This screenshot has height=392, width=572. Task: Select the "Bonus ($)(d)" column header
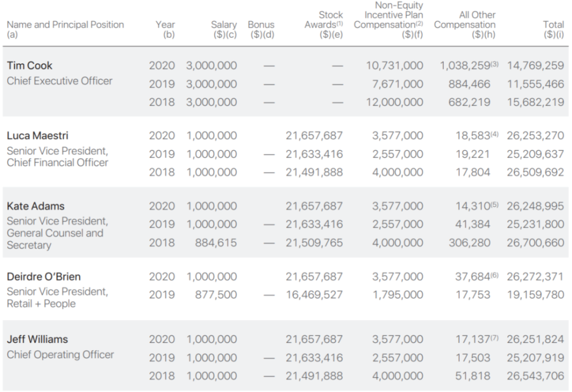(x=261, y=30)
